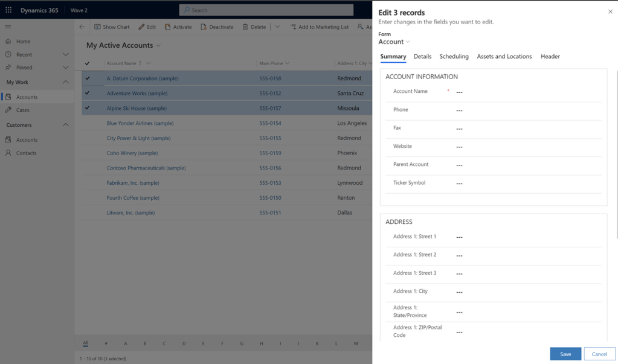Toggle the select-all checkbox in grid header
Viewport: 618px width, 364px height.
click(88, 63)
